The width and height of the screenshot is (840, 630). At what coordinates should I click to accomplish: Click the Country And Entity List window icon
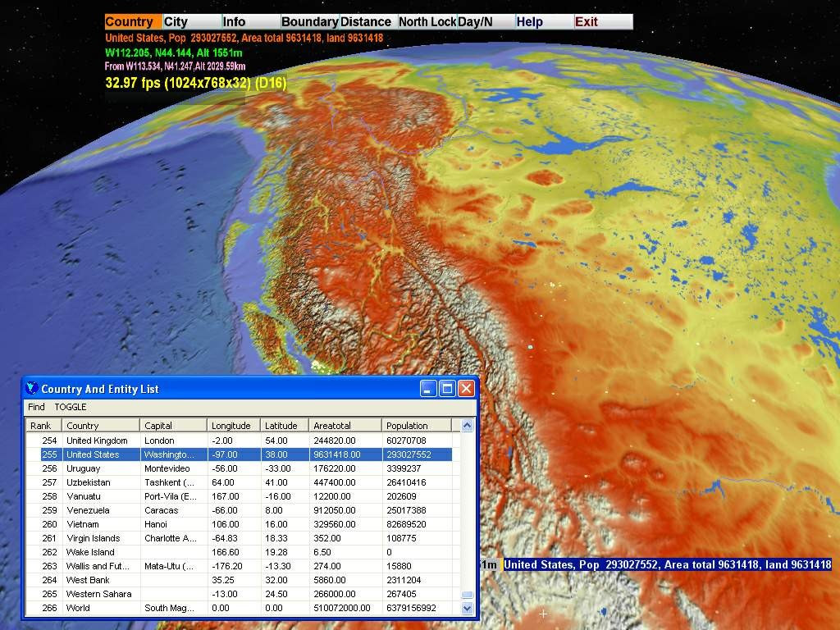[32, 388]
